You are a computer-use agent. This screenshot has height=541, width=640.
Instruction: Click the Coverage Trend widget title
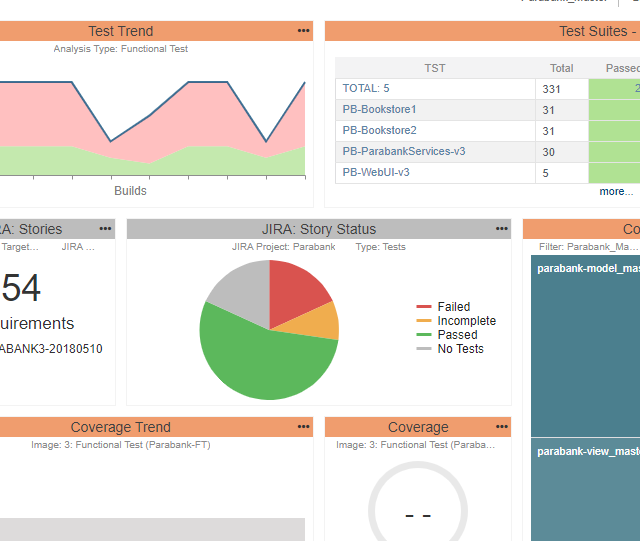tap(120, 427)
